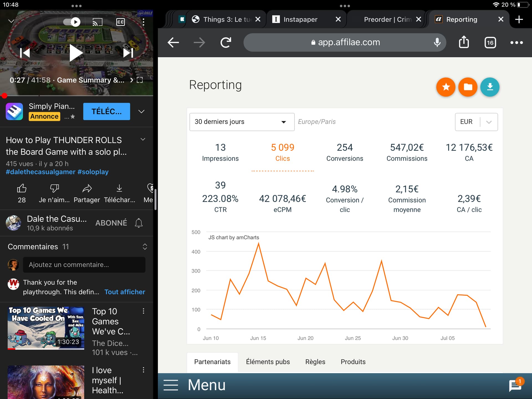Toggle fullscreen mode on the video
This screenshot has width=532, height=399.
coord(140,80)
